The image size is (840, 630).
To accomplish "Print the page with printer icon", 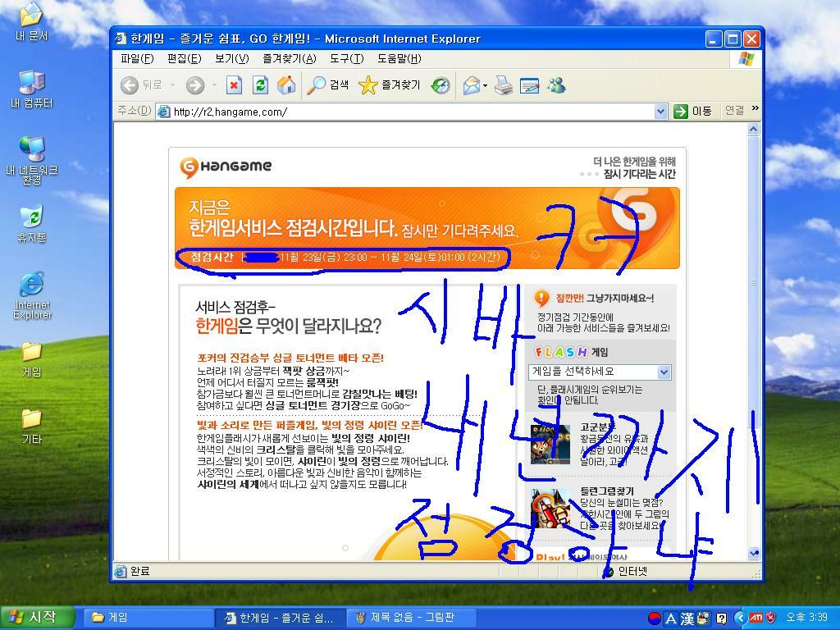I will click(503, 84).
